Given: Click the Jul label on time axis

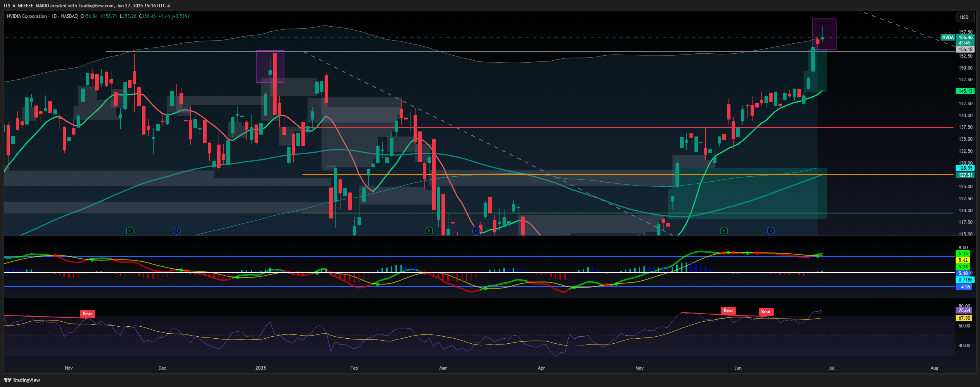Looking at the screenshot, I should pos(831,368).
